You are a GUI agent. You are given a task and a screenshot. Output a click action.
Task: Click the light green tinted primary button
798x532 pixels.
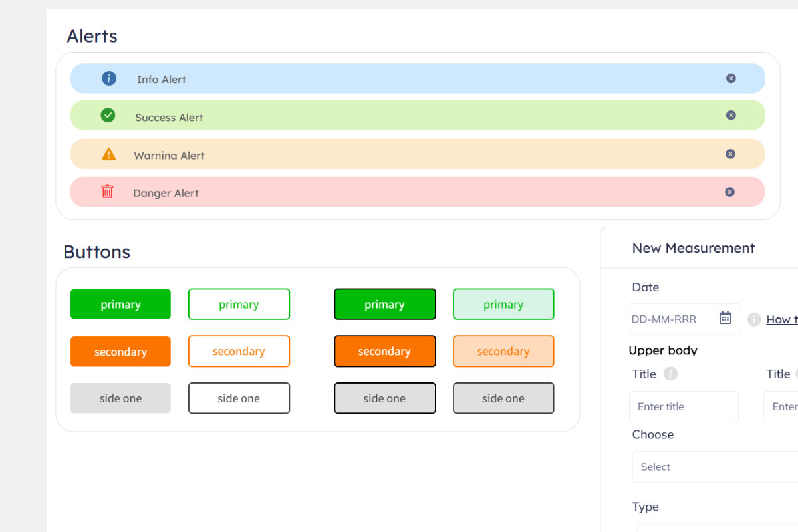point(503,304)
